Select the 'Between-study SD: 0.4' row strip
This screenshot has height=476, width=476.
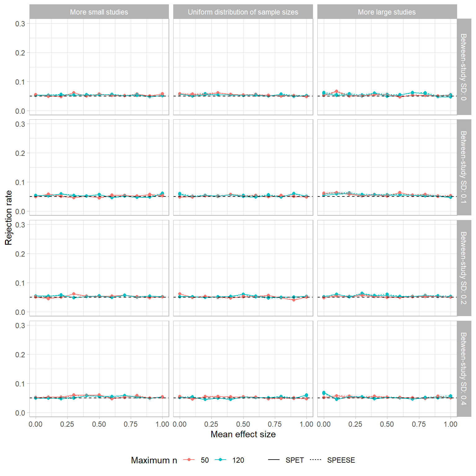pyautogui.click(x=464, y=369)
